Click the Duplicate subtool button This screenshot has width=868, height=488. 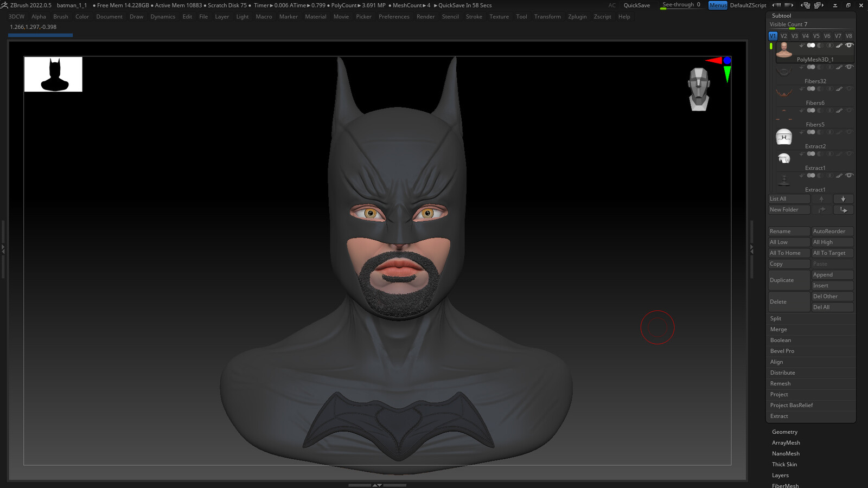789,280
